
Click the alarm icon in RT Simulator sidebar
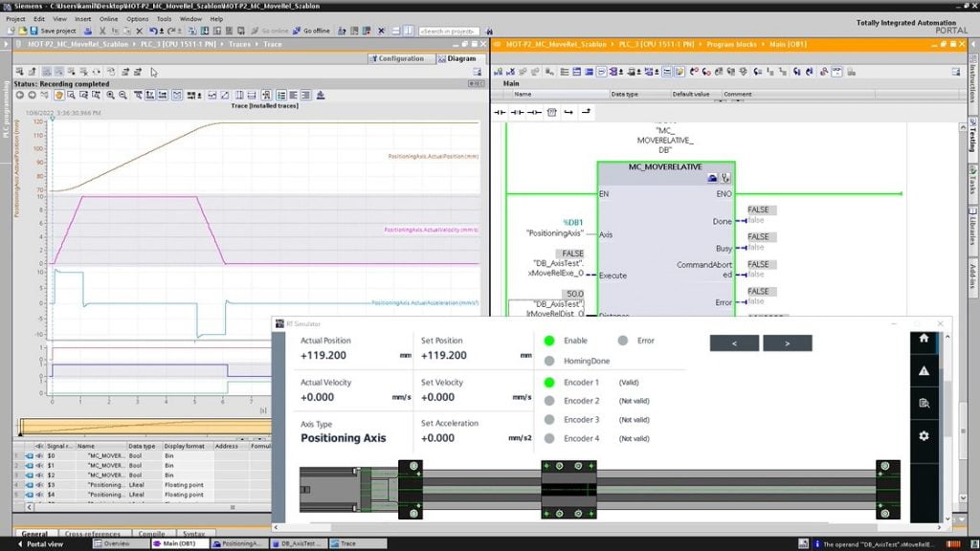(924, 371)
